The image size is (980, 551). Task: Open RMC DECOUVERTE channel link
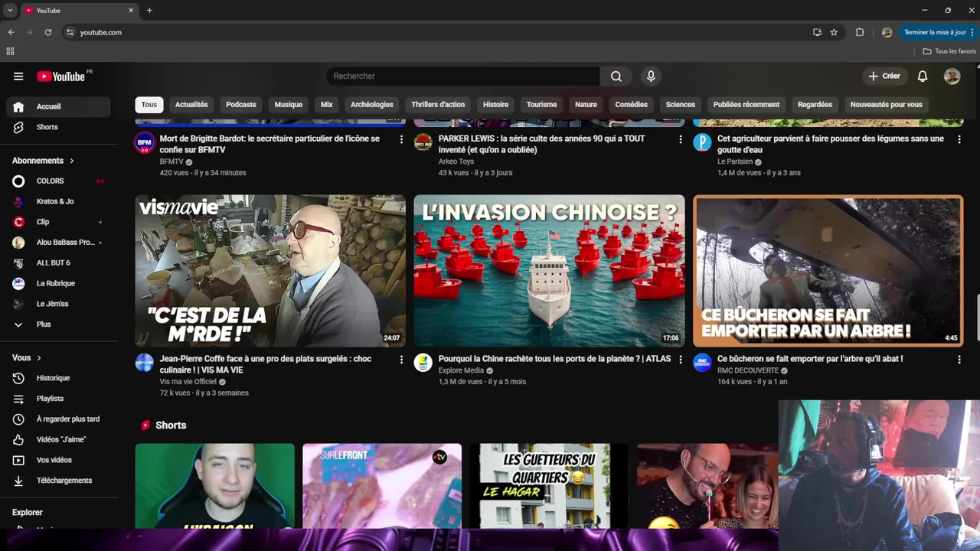tap(748, 370)
